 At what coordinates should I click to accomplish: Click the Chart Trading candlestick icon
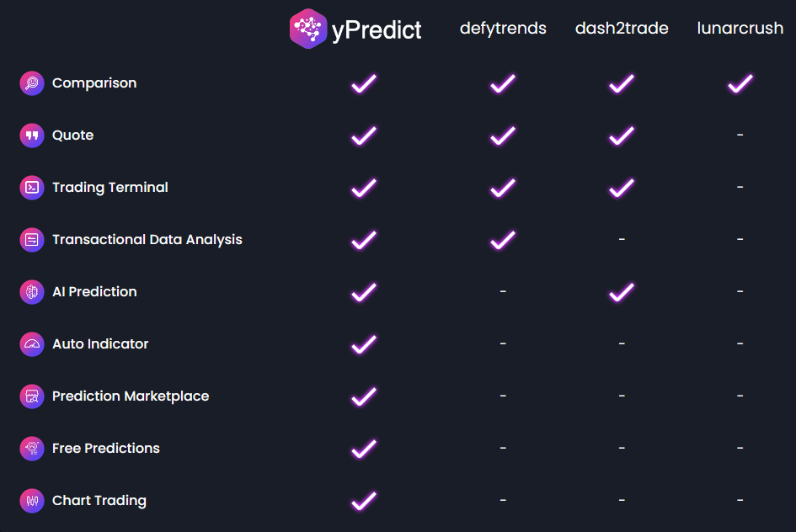coord(32,501)
